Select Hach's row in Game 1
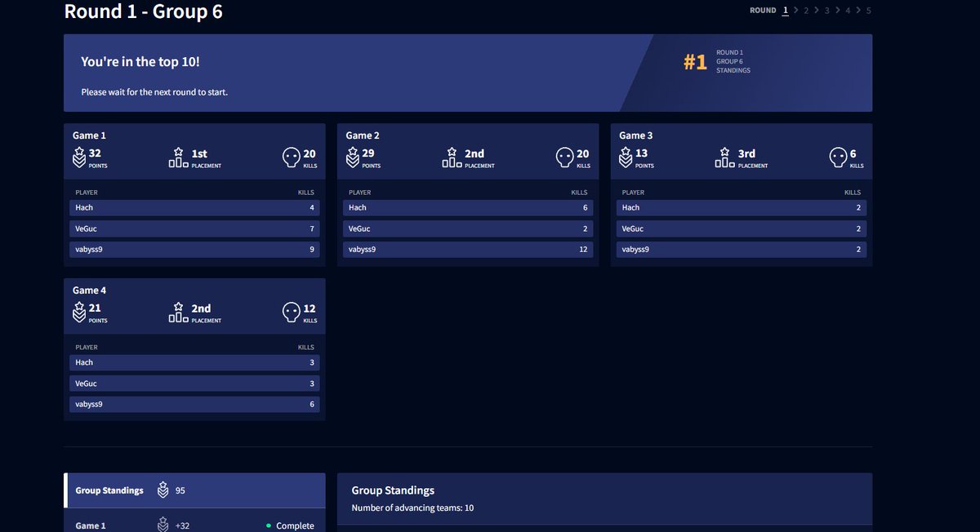The width and height of the screenshot is (980, 532). 194,207
